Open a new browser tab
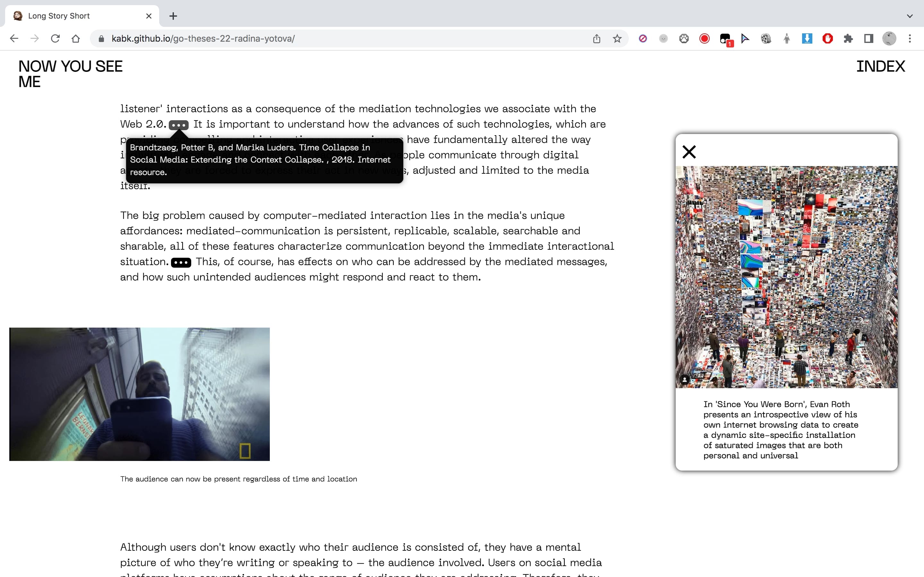Viewport: 924px width, 577px height. pyautogui.click(x=173, y=16)
